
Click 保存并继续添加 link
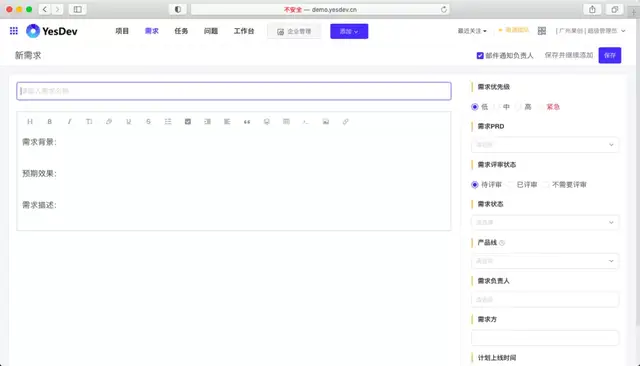[x=569, y=55]
